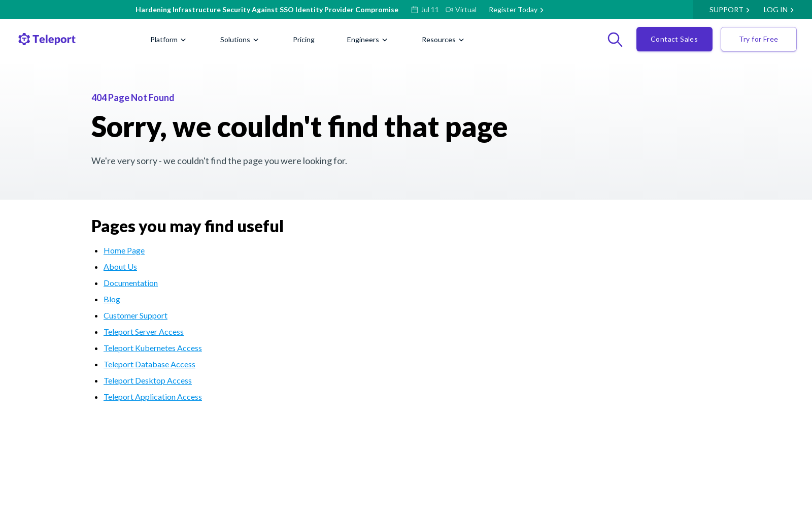Click the calendar icon beside Jul 11
812x508 pixels.
coord(415,10)
